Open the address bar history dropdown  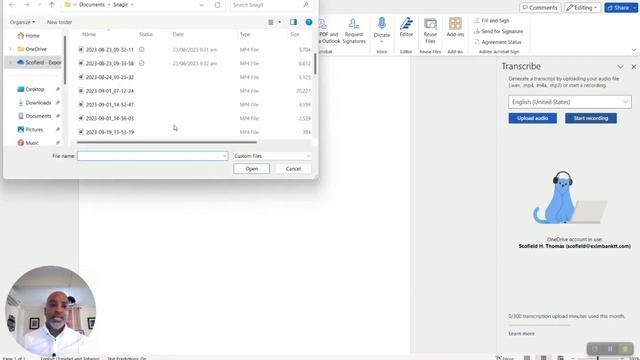pyautogui.click(x=201, y=5)
